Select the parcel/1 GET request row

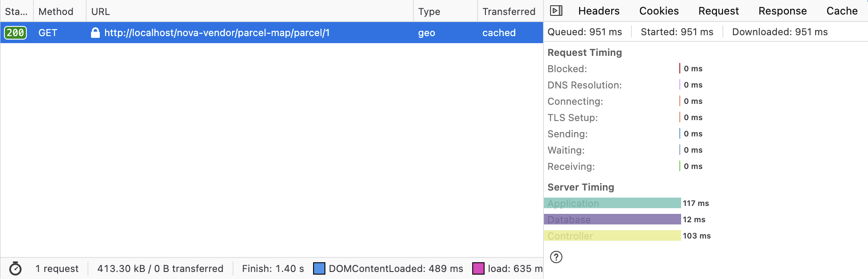[x=264, y=33]
